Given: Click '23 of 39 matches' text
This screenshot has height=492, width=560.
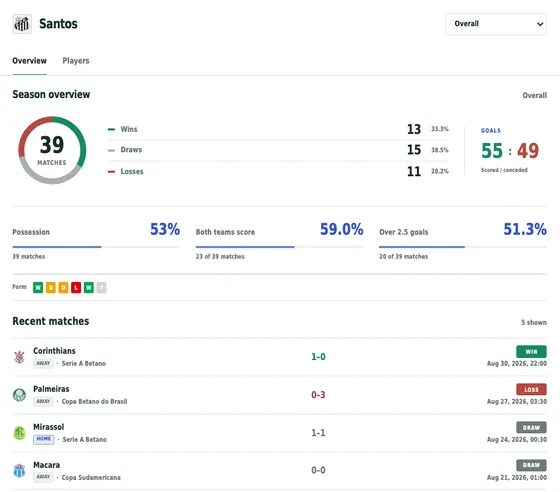Looking at the screenshot, I should pyautogui.click(x=220, y=257).
